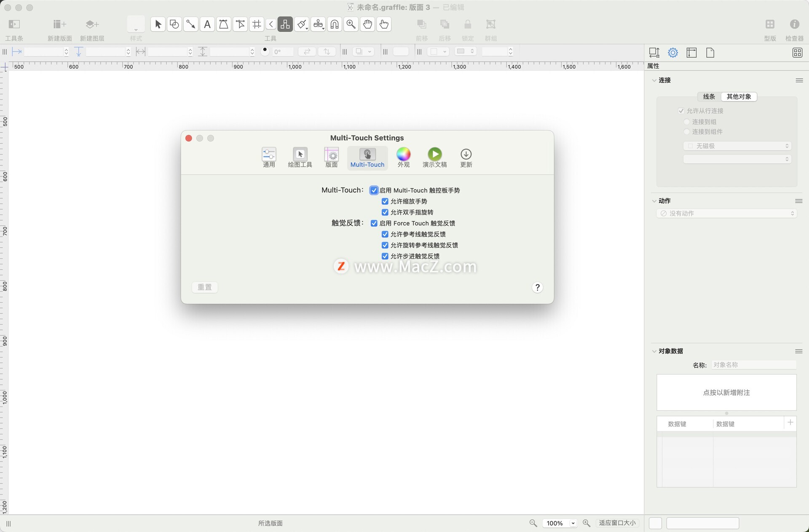The height and width of the screenshot is (532, 809).
Task: Select the Zoom tool
Action: 351,24
